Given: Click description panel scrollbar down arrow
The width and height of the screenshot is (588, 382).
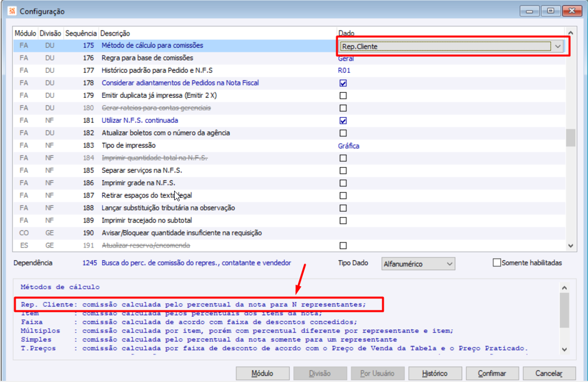Looking at the screenshot, I should coord(565,349).
